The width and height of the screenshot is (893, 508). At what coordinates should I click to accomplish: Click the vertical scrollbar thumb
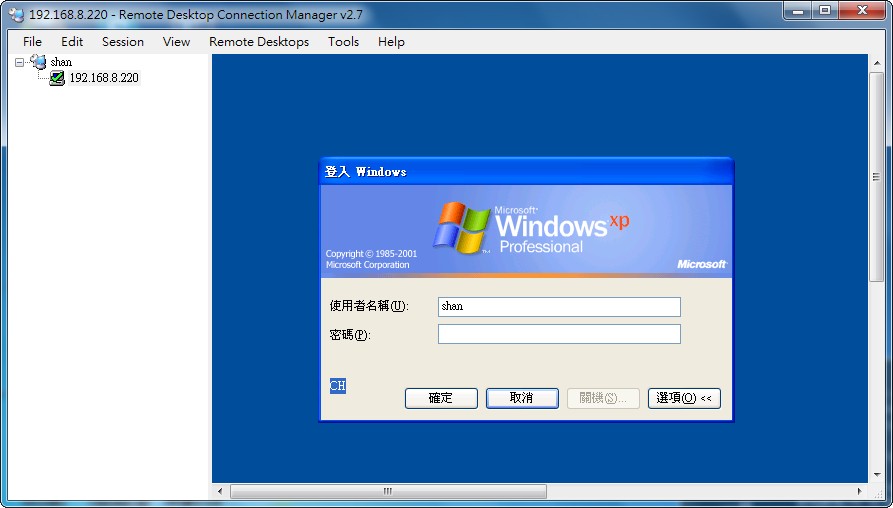pyautogui.click(x=877, y=177)
